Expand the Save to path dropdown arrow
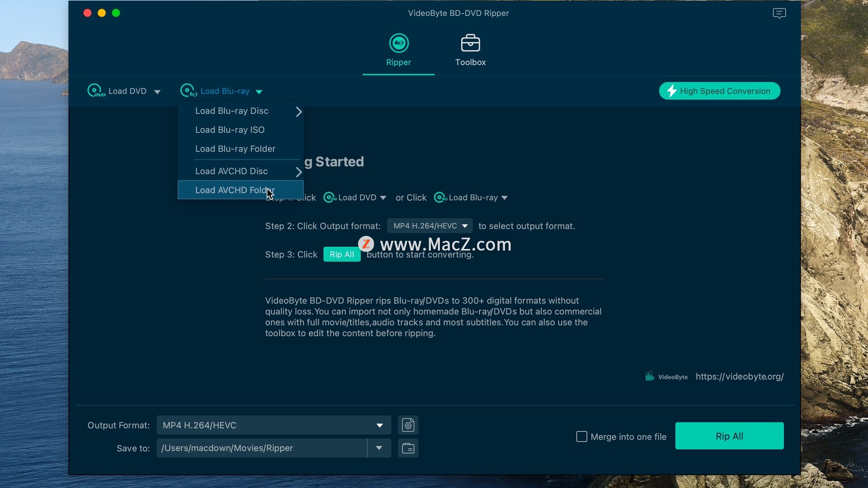The width and height of the screenshot is (868, 488). point(379,448)
